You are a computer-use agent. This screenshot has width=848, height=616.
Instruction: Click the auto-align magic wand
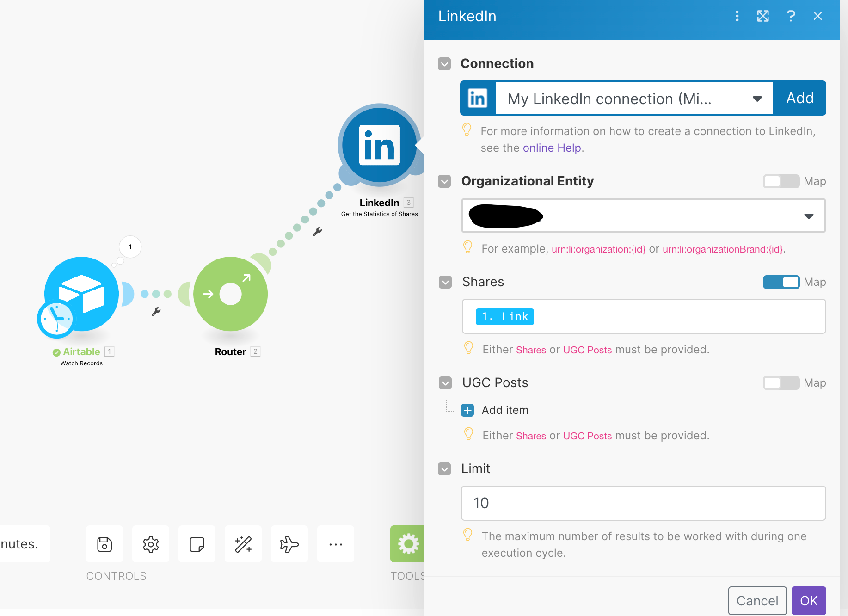click(243, 544)
